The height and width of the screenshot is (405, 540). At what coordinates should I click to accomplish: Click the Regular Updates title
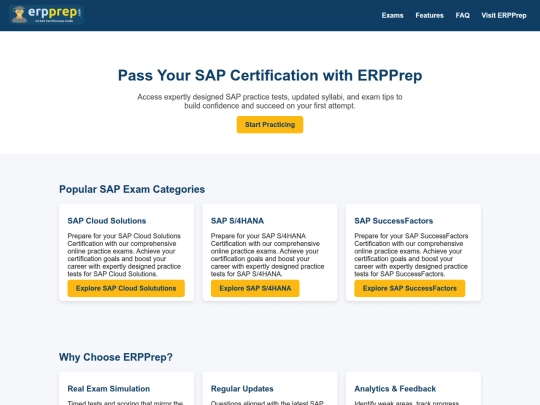click(242, 389)
